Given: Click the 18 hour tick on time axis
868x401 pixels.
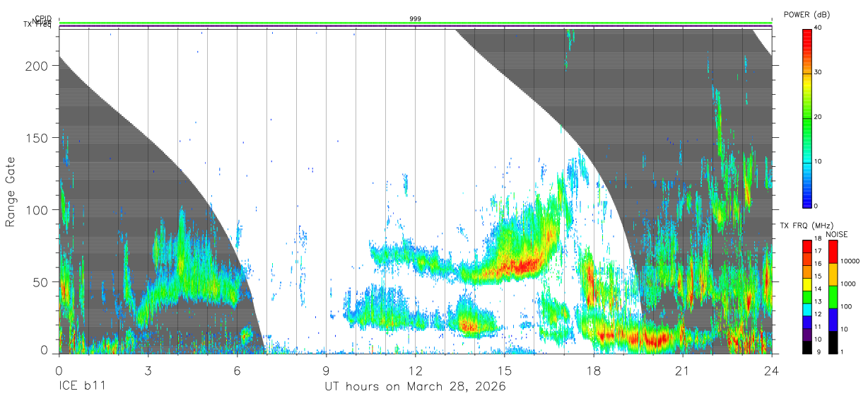Looking at the screenshot, I should (x=593, y=371).
